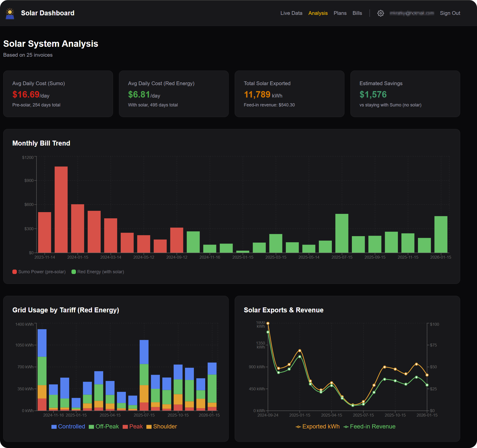Toggle the Red Energy legend swatch
477x448 pixels.
coord(74,272)
